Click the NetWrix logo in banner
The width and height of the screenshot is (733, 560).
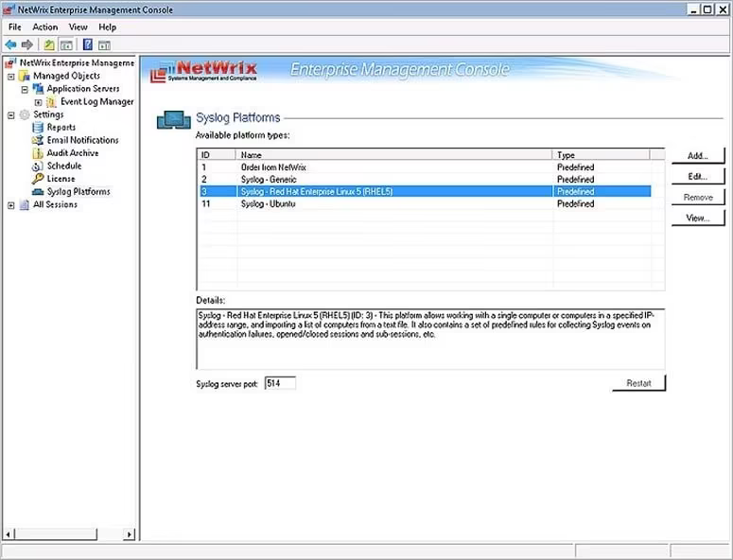pyautogui.click(x=203, y=71)
